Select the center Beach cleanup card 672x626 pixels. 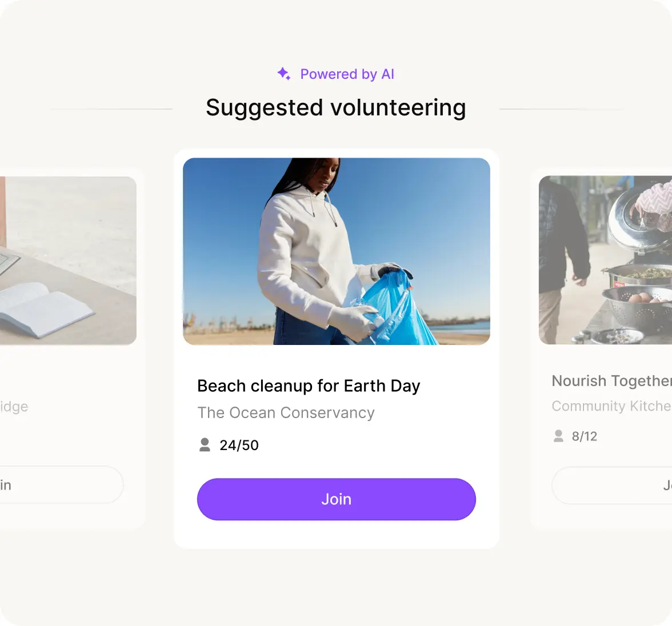[x=337, y=349]
